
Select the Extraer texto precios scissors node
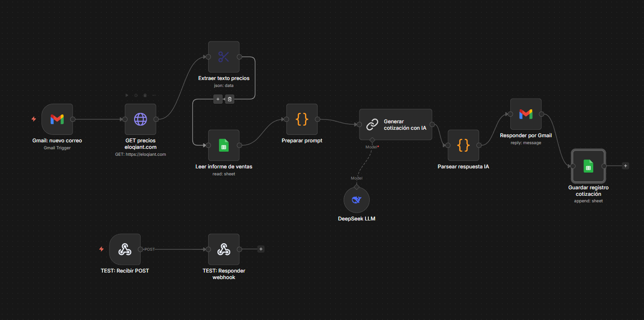(x=224, y=57)
